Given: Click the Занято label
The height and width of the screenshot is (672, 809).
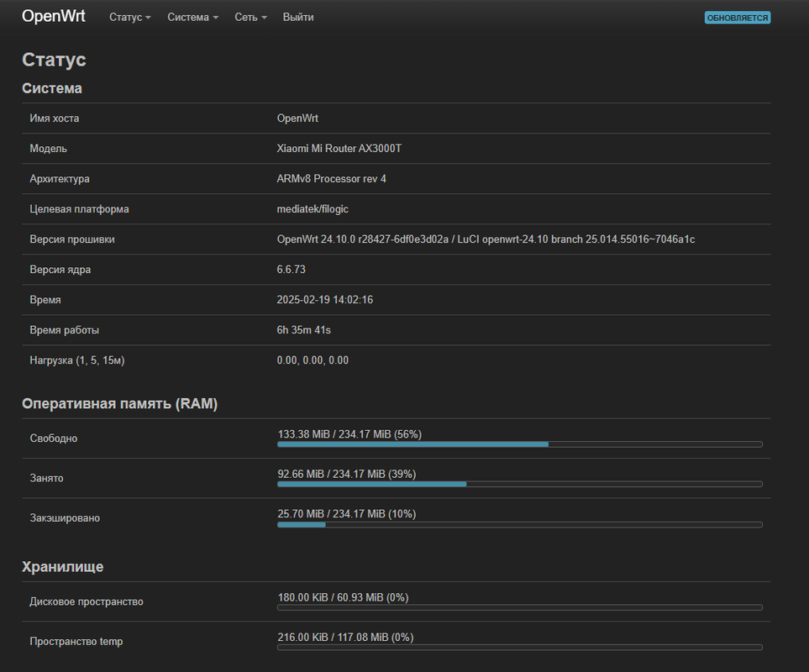Looking at the screenshot, I should (x=46, y=478).
